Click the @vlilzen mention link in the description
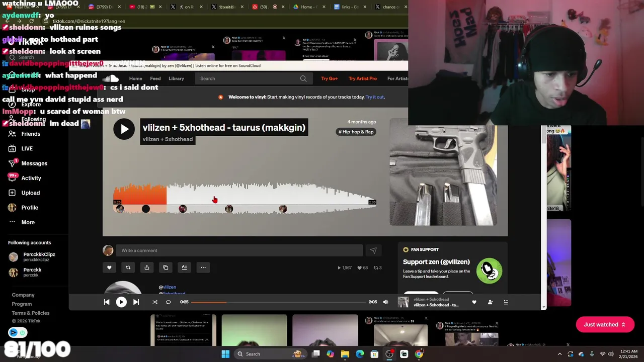The height and width of the screenshot is (362, 644). (167, 287)
